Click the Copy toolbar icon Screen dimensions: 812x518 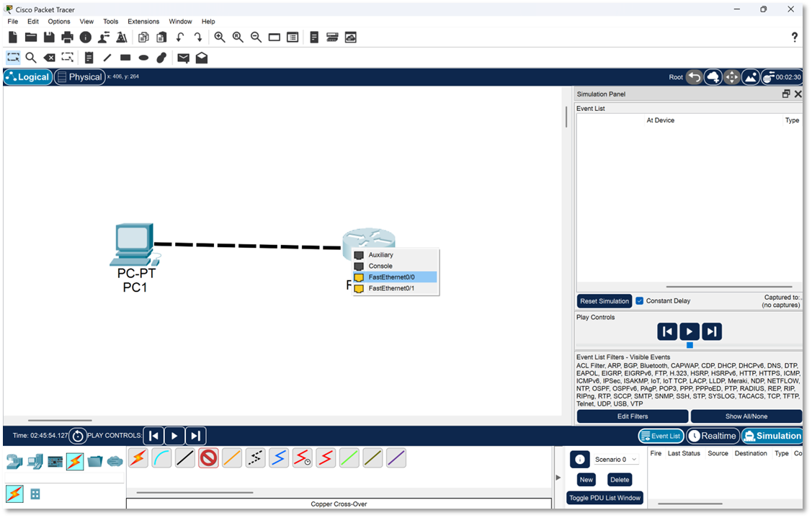click(143, 37)
